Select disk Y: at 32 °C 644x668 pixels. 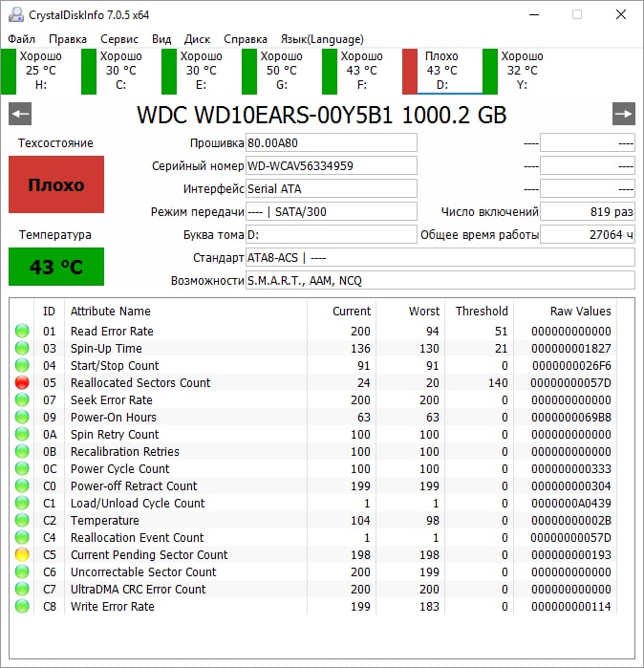[x=514, y=71]
